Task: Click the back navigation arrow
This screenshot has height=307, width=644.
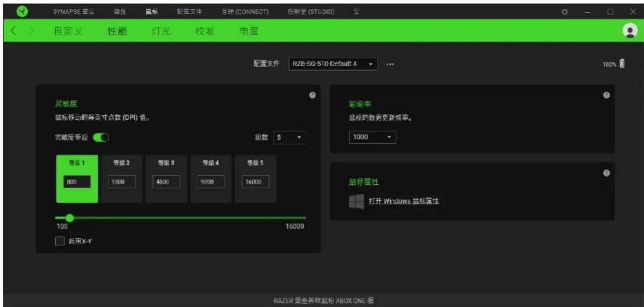Action: coord(14,31)
